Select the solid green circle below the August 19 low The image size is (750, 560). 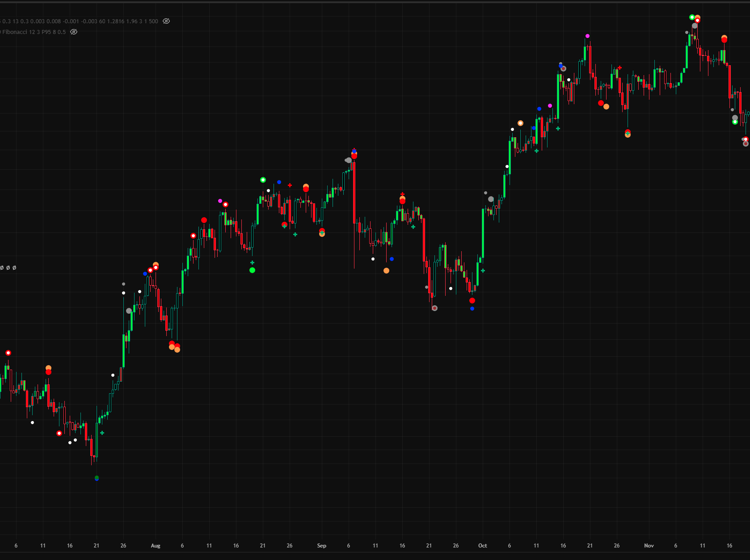coord(252,270)
